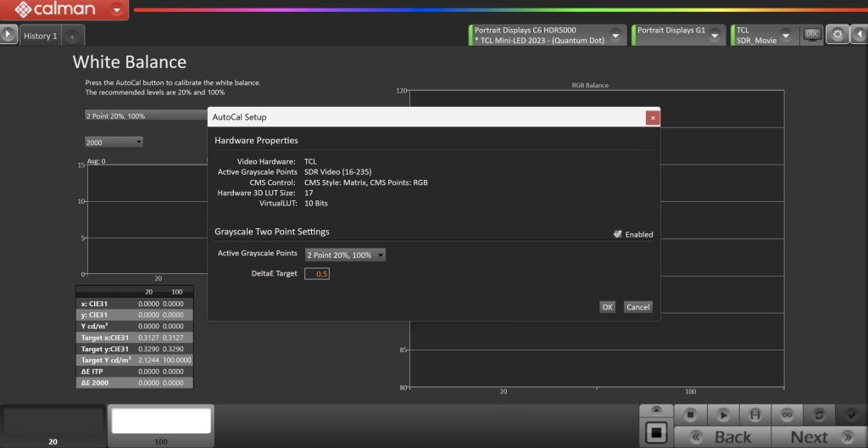868x448 pixels.
Task: Select the 100% white pattern thumbnail
Action: click(x=161, y=425)
